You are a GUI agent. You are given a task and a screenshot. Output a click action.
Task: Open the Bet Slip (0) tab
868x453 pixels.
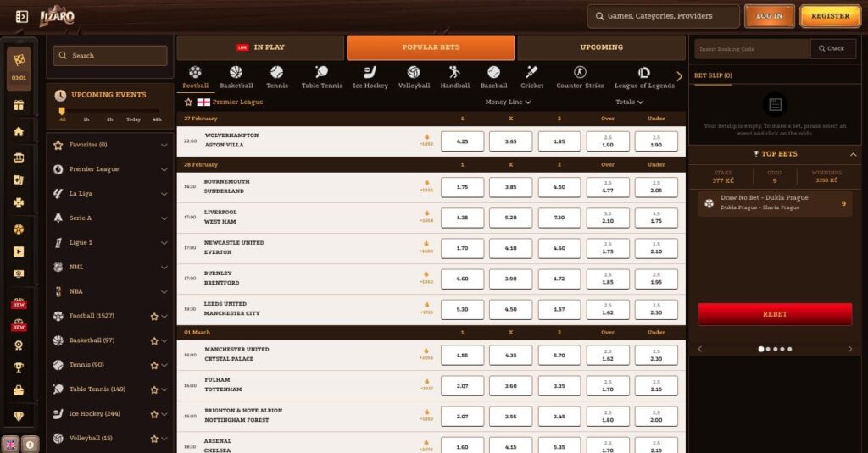(x=713, y=75)
